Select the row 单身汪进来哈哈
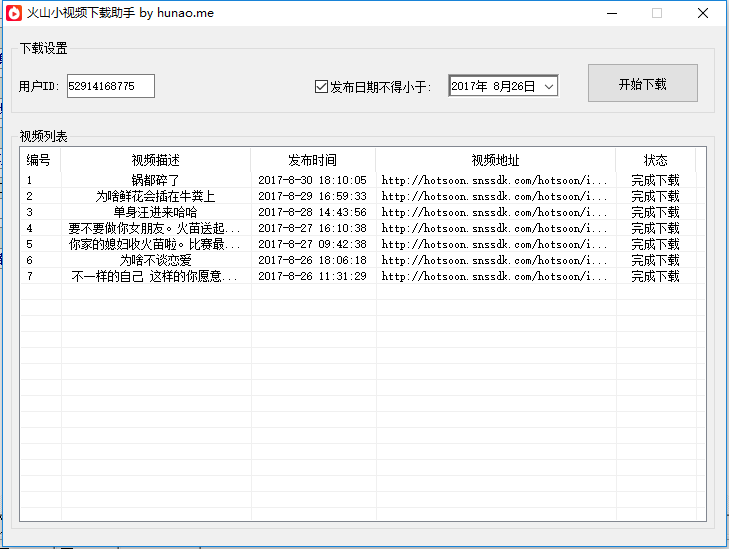 click(x=363, y=212)
